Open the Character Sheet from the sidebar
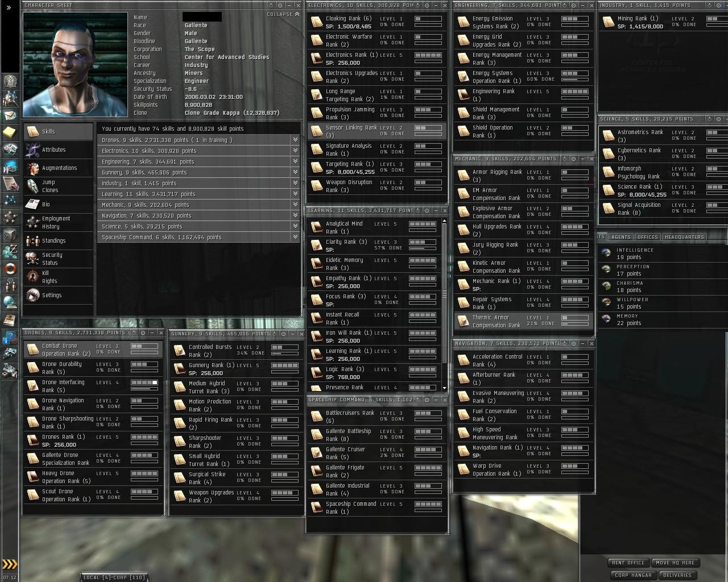 click(10, 81)
